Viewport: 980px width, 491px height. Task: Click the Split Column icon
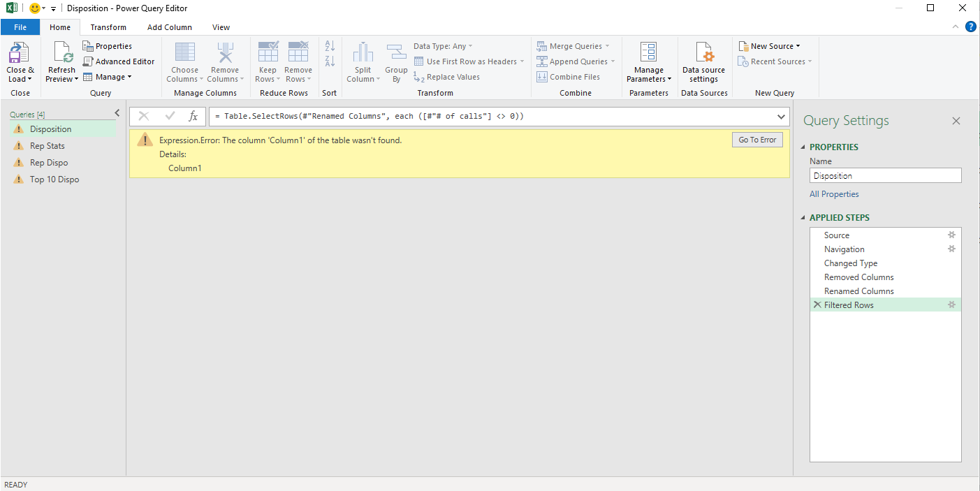pos(363,53)
